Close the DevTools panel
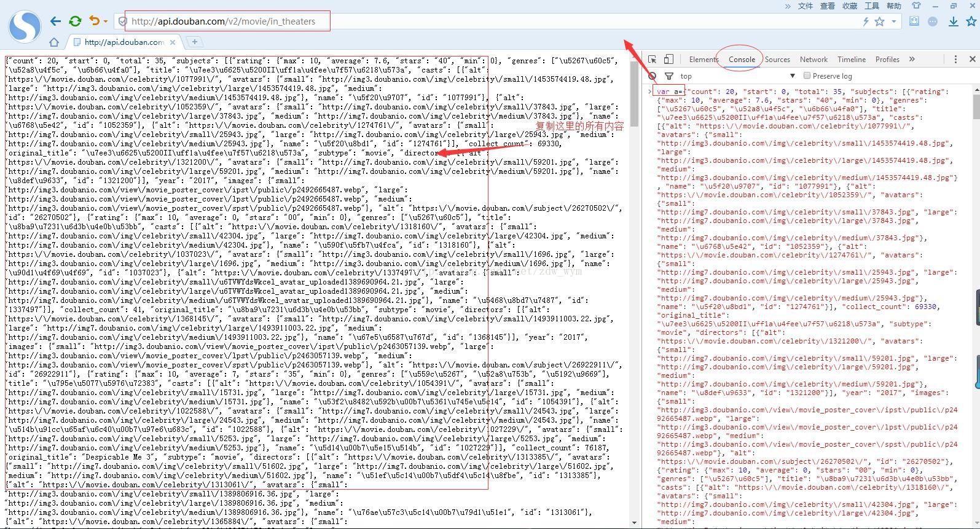 click(x=972, y=60)
